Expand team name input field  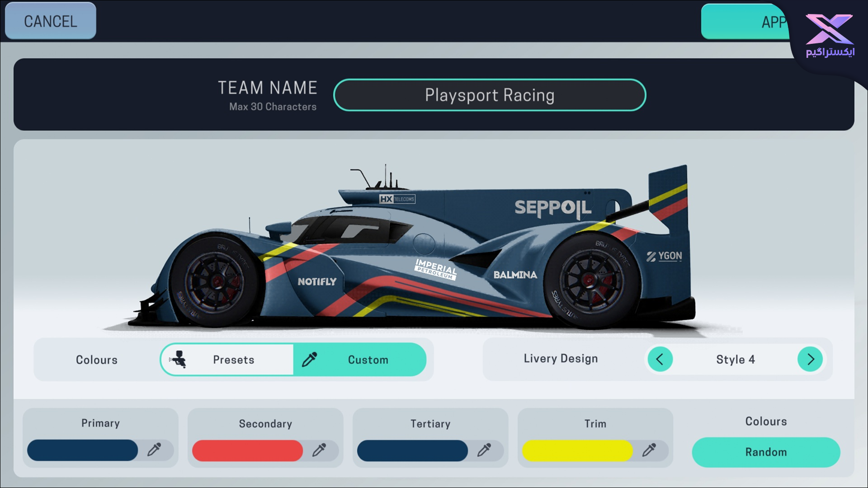(490, 94)
